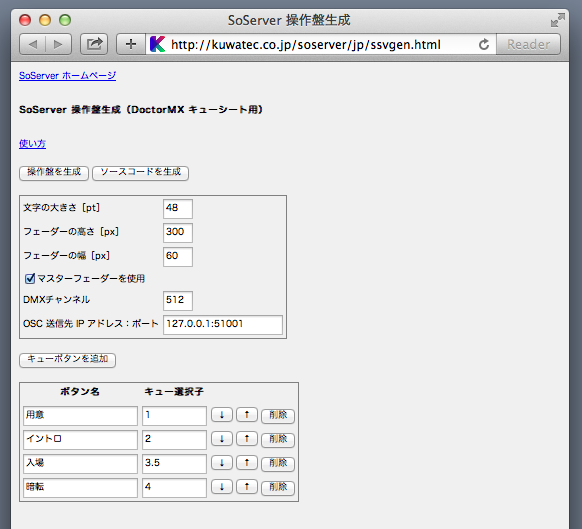The width and height of the screenshot is (582, 529).
Task: Go back with the Safari back arrow
Action: [x=33, y=44]
